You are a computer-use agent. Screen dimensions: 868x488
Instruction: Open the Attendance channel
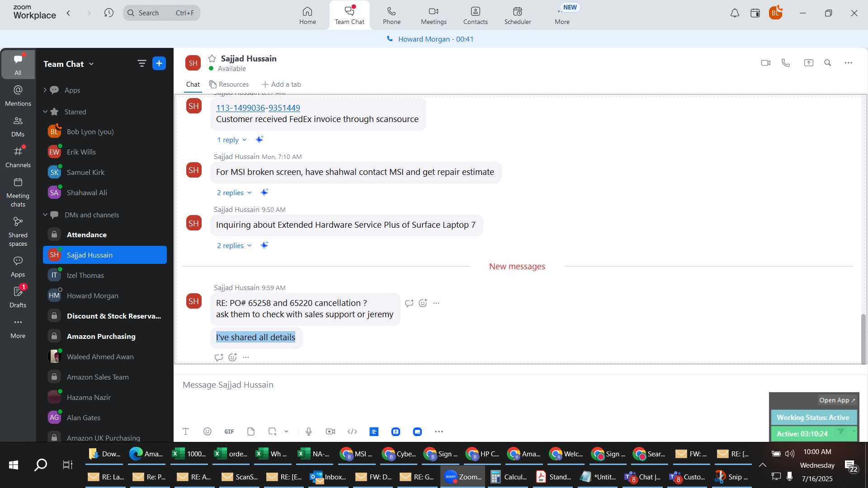tap(105, 235)
